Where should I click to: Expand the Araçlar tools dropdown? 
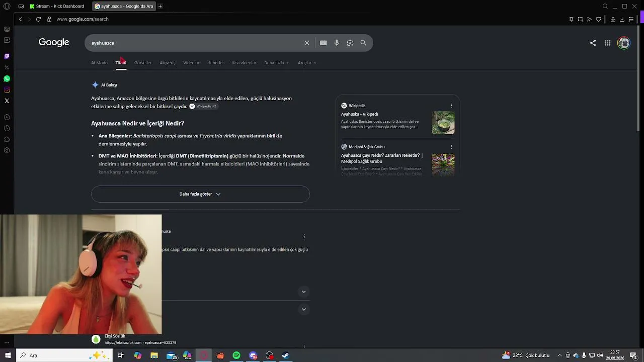coord(307,63)
